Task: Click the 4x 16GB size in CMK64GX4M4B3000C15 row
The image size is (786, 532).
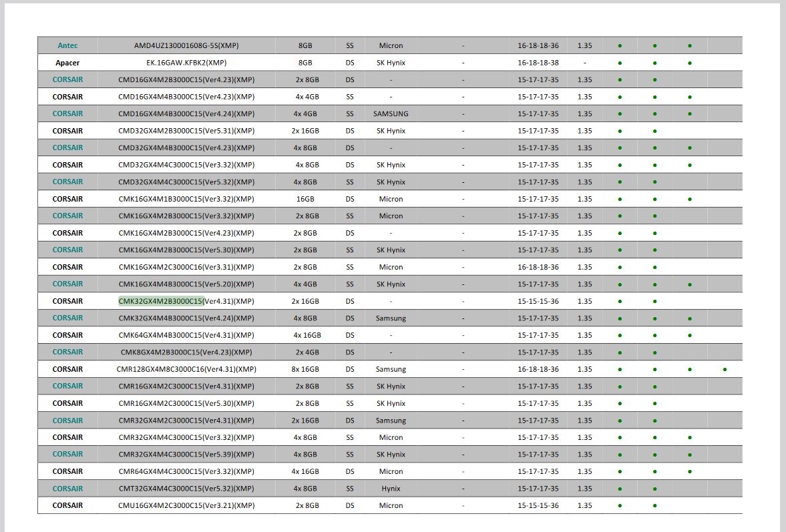Action: tap(307, 335)
